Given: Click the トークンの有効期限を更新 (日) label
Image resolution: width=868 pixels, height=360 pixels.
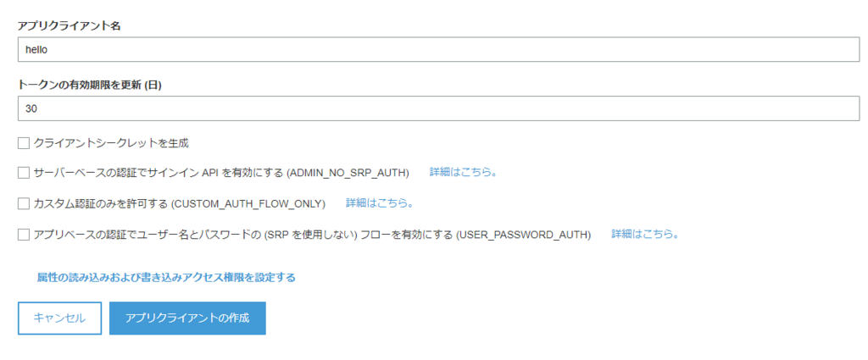Looking at the screenshot, I should pos(90,86).
